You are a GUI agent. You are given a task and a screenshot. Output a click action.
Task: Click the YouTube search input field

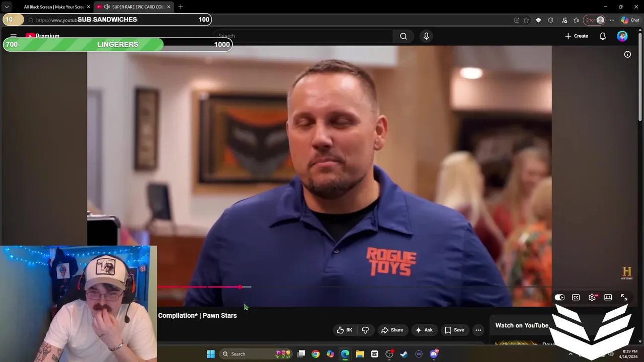point(303,36)
